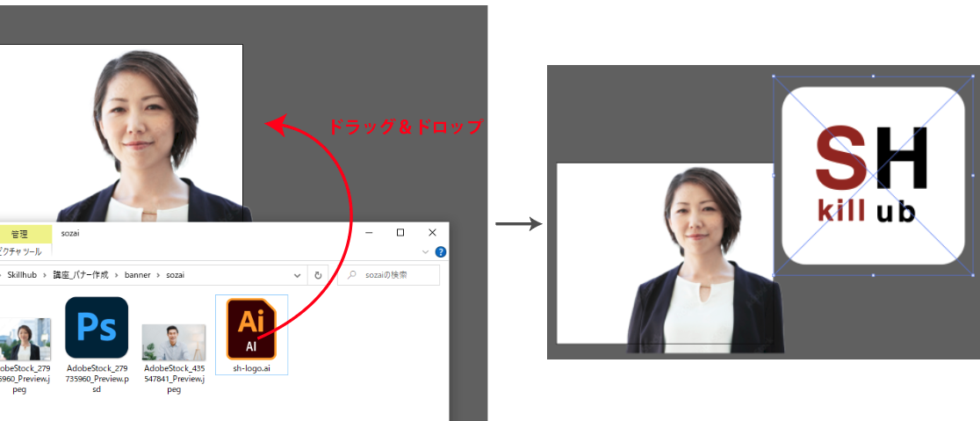980x421 pixels.
Task: Select the man photo jpeg thumbnail
Action: (174, 342)
